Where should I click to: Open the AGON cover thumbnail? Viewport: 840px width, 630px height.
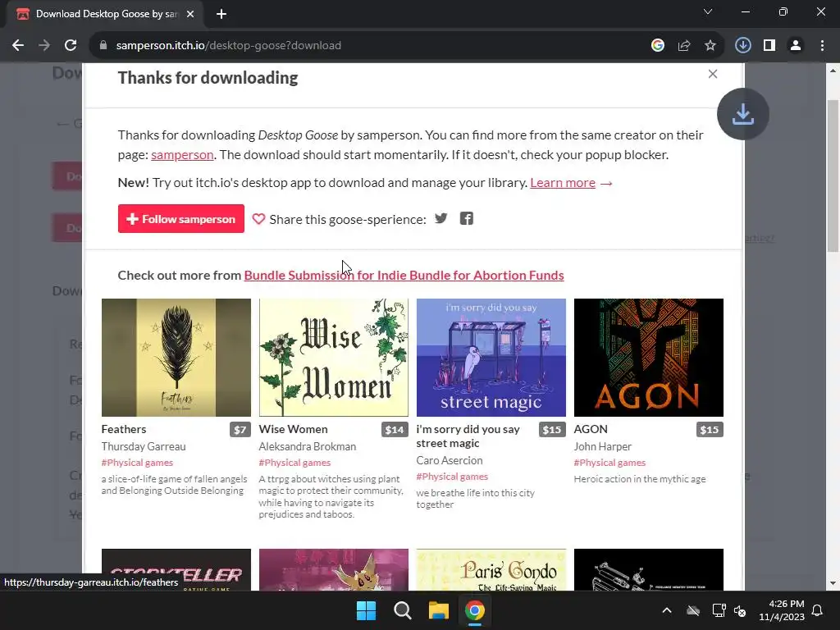pyautogui.click(x=649, y=358)
